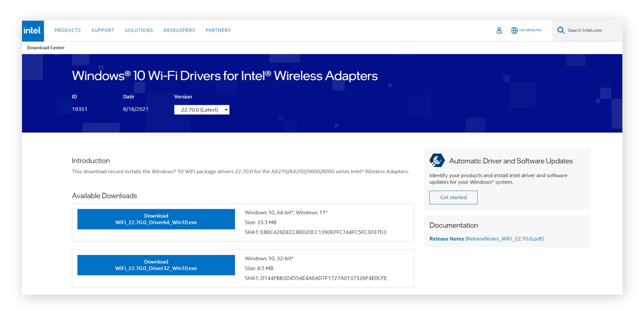The width and height of the screenshot is (644, 315).
Task: Click the magnifying glass search icon
Action: 561,31
